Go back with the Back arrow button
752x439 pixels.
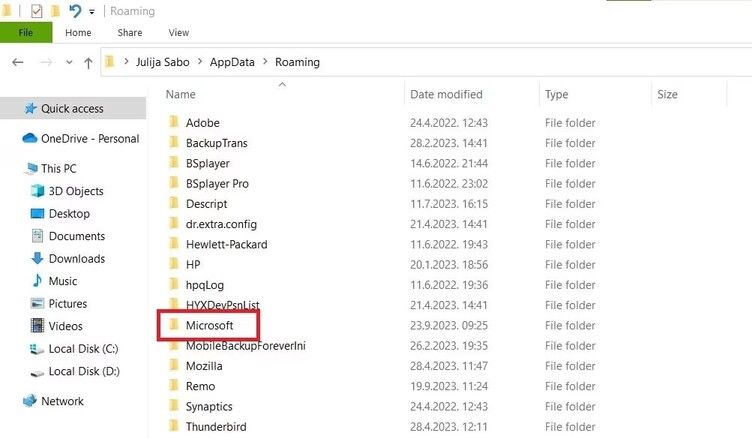(18, 62)
